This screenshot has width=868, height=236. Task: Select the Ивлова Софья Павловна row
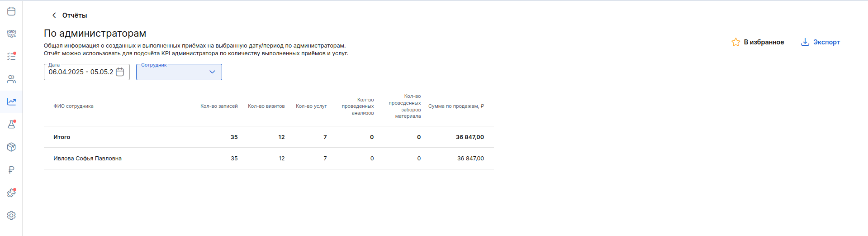(x=269, y=159)
